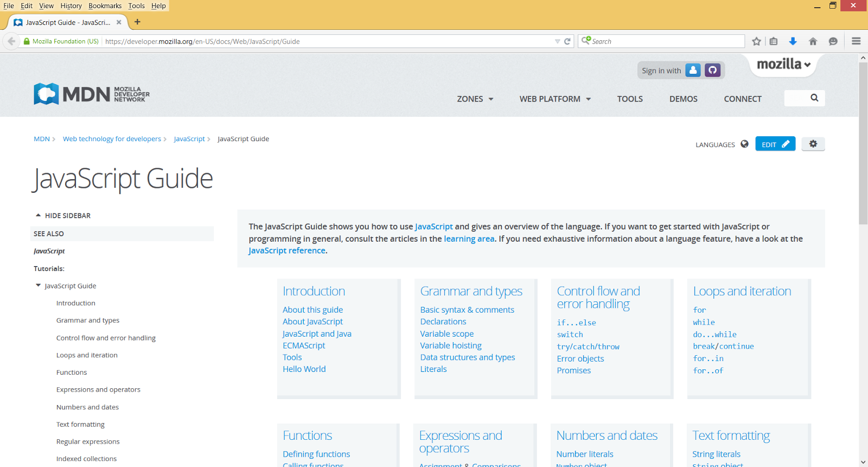868x467 pixels.
Task: Collapse the sidebar with HIDE SIDEBAR
Action: 63,216
